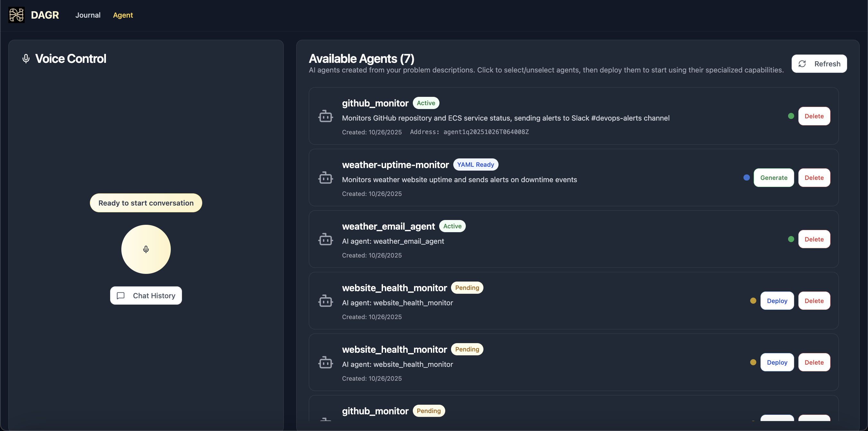Click the robot icon for github_monitor agent
Image resolution: width=868 pixels, height=431 pixels.
pos(325,116)
